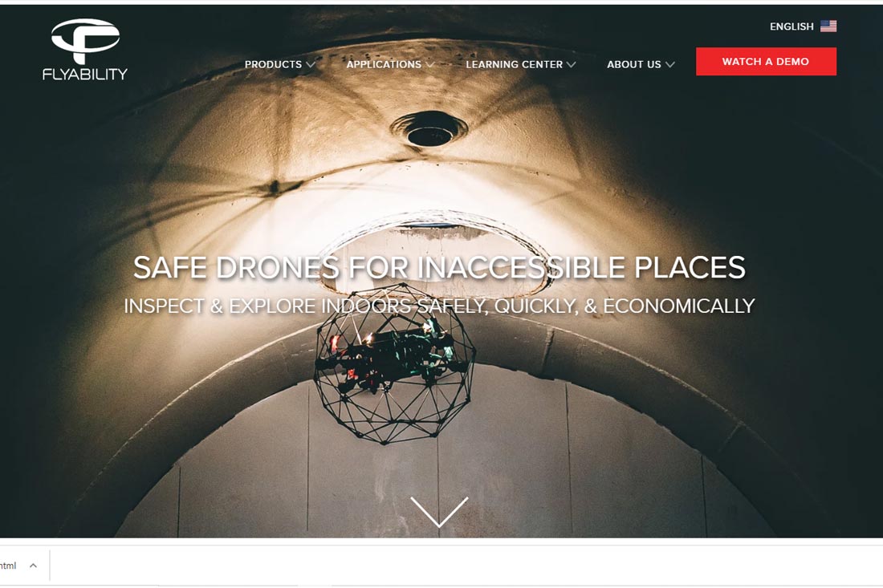
Task: Click the caged drone in the hero image
Action: coord(394,363)
